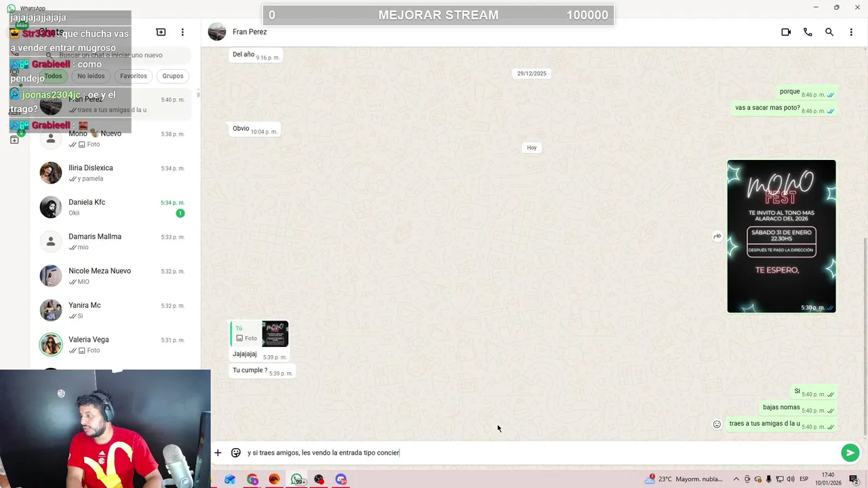Open the Iliria Dislexica chat
Screen dimensions: 868x488
coord(113,173)
